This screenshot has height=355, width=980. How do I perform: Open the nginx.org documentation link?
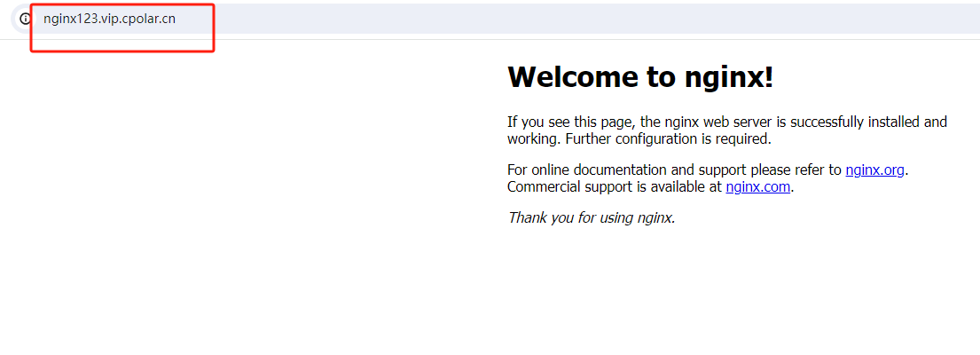click(874, 170)
